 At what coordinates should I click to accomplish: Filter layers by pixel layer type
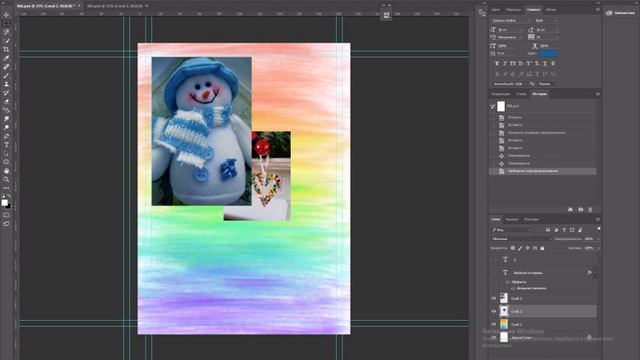coord(548,230)
